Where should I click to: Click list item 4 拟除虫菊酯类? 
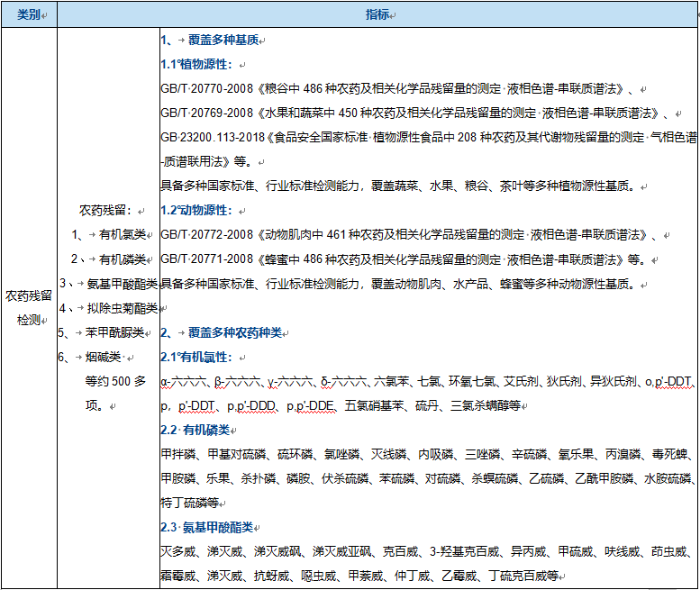(109, 308)
